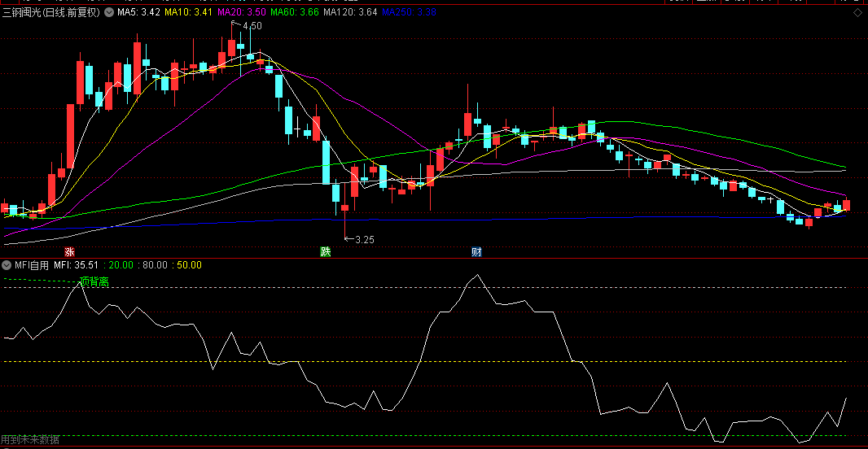Click the 用到未来数据 warning text
The width and height of the screenshot is (868, 449).
30,440
